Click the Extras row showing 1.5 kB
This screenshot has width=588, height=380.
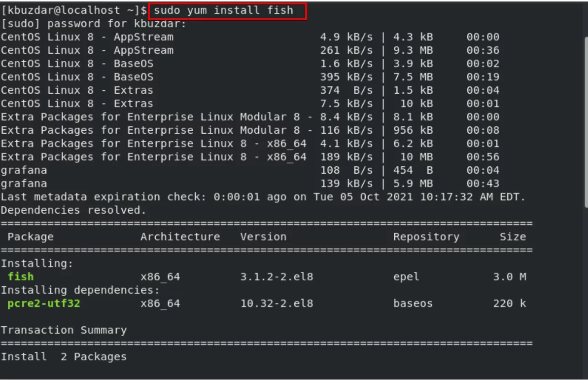250,90
